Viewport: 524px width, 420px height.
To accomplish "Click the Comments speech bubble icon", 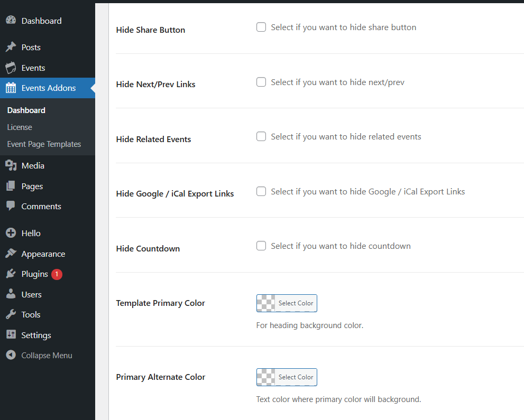I will (x=11, y=206).
